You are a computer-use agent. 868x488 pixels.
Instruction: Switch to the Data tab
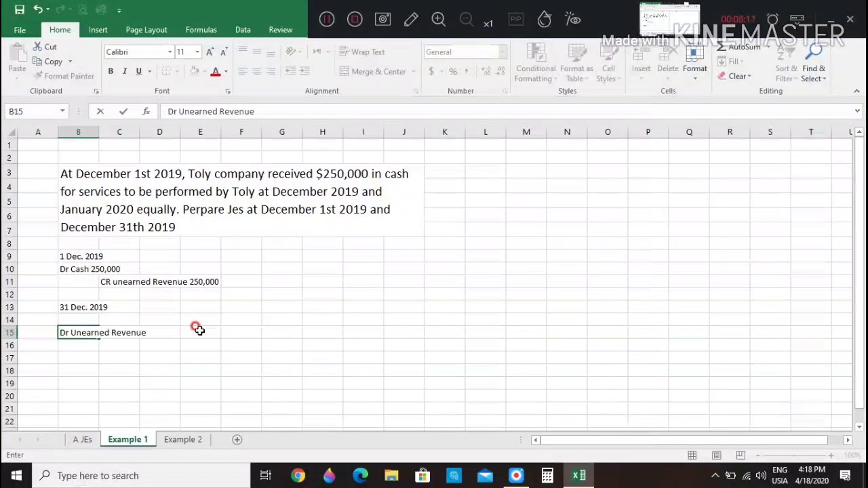(x=243, y=30)
